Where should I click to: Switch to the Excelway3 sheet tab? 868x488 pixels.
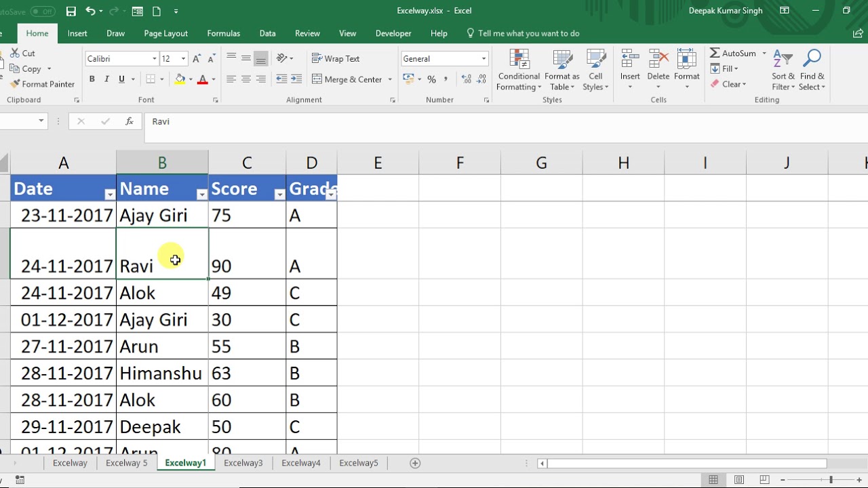(243, 463)
